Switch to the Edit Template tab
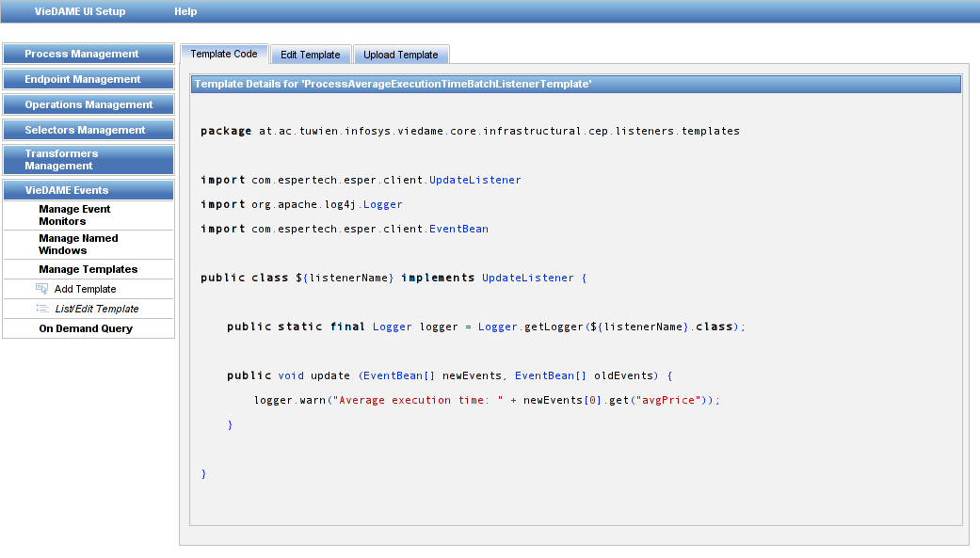This screenshot has width=980, height=558. tap(311, 55)
